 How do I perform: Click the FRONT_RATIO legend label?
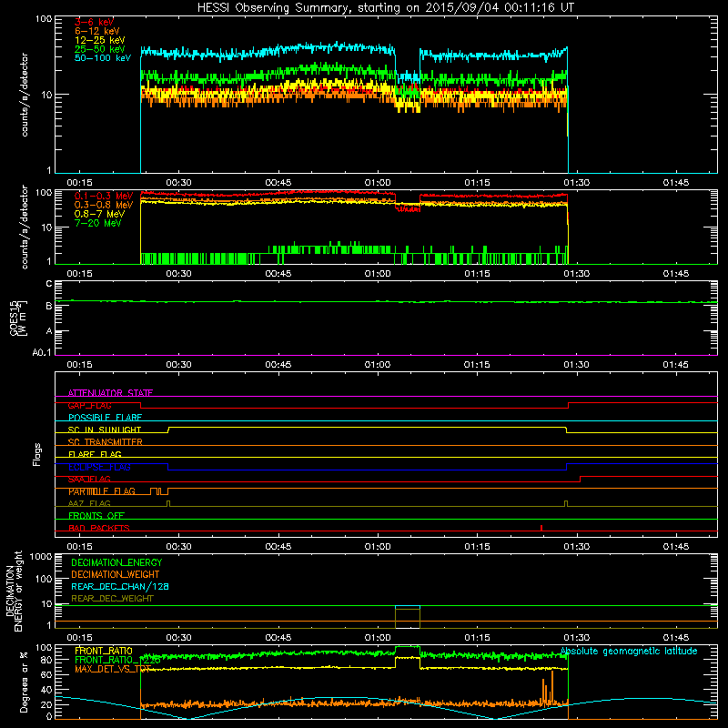pyautogui.click(x=104, y=651)
